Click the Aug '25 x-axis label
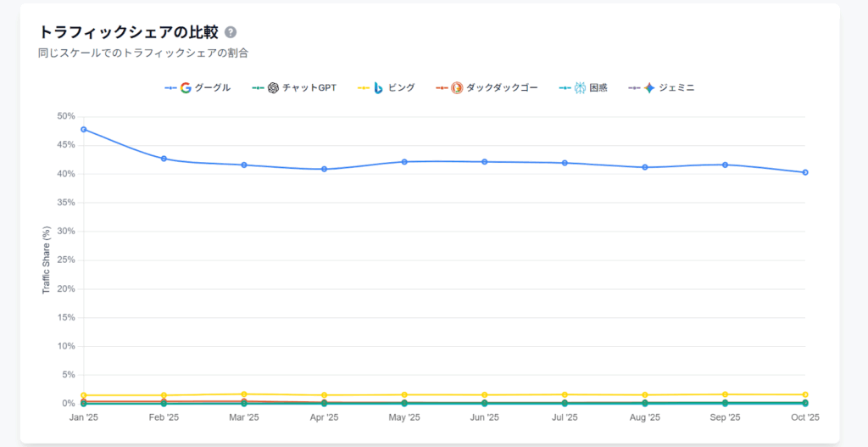This screenshot has height=447, width=868. [645, 417]
